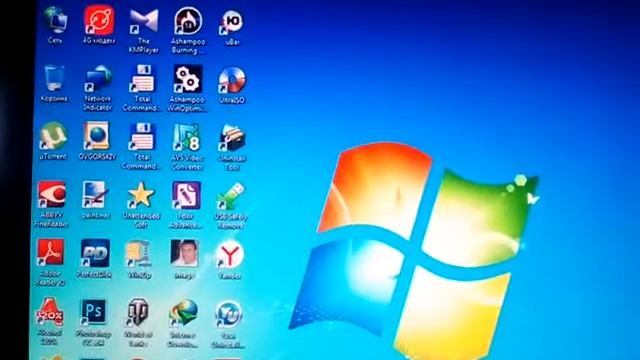Select Total Commander shortcut next to OVGORSKIY

[x=141, y=137]
